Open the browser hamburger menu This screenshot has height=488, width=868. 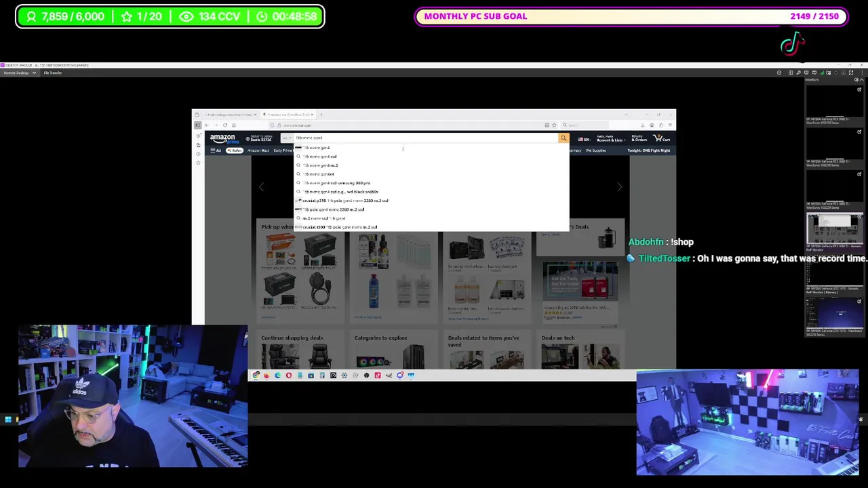pyautogui.click(x=670, y=125)
